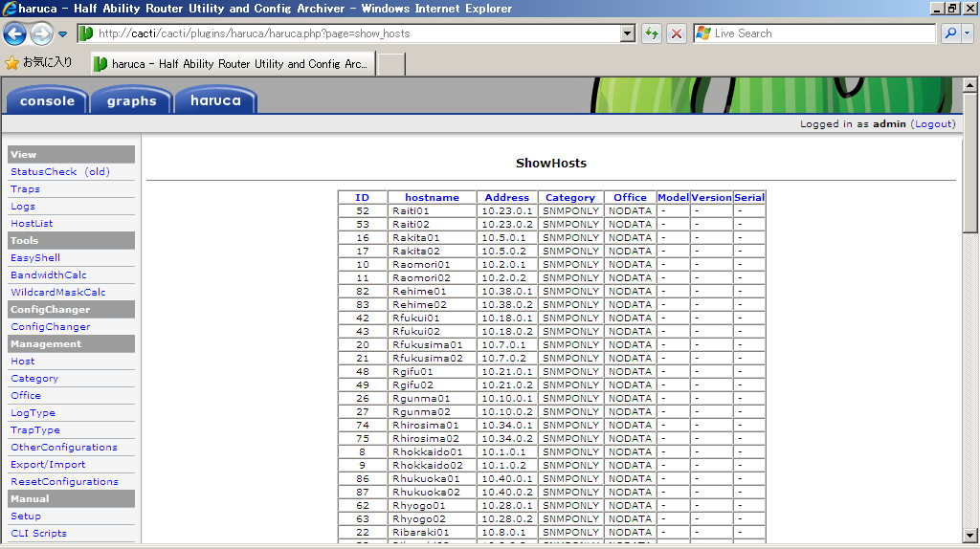This screenshot has width=980, height=549.
Task: Switch to the console tab
Action: tap(47, 101)
